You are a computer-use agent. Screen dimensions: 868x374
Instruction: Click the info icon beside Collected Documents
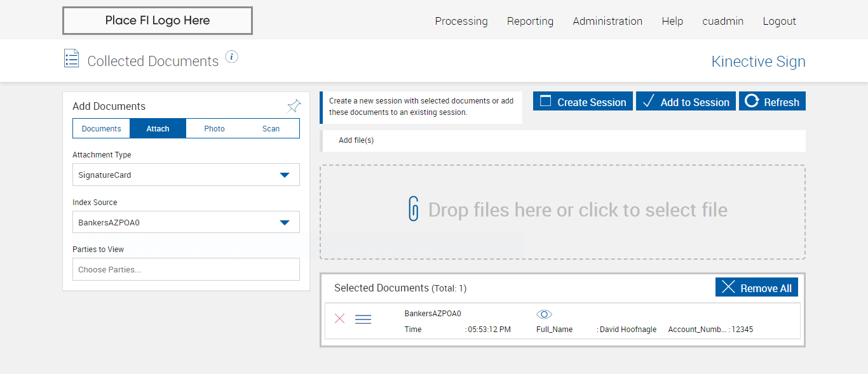point(232,57)
